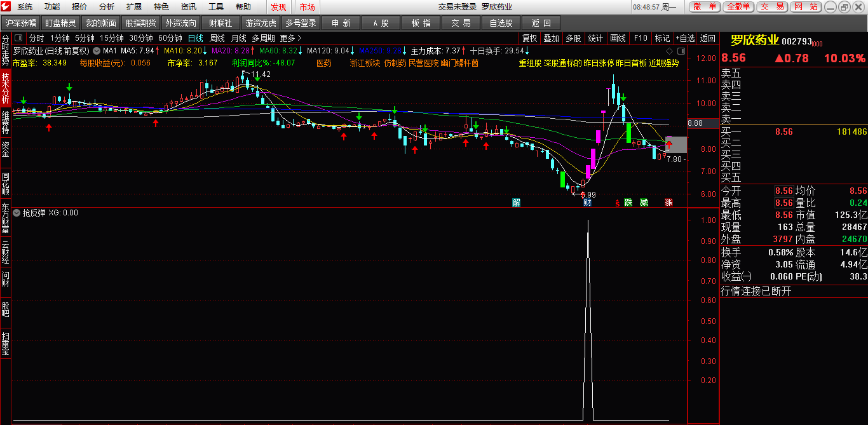This screenshot has height=425, width=868.
Task: Click the 财联社 toolbar button
Action: pyautogui.click(x=221, y=23)
